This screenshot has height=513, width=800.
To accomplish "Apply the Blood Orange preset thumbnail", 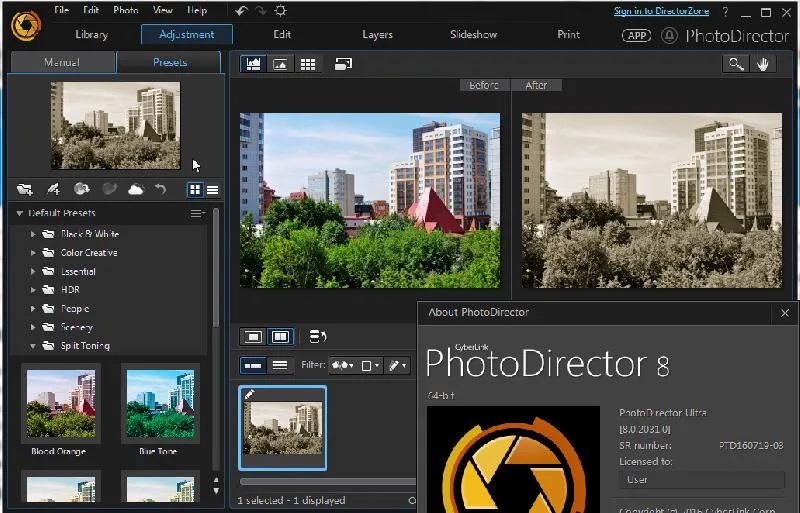I will 61,403.
